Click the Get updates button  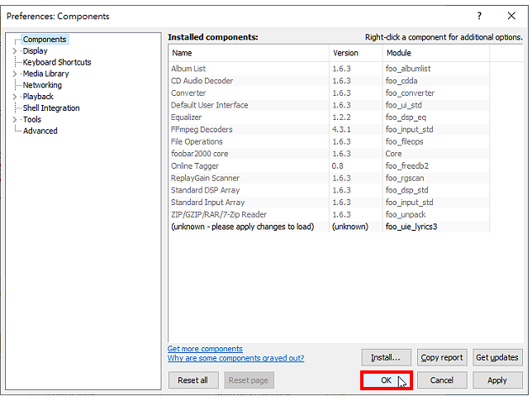coord(497,357)
